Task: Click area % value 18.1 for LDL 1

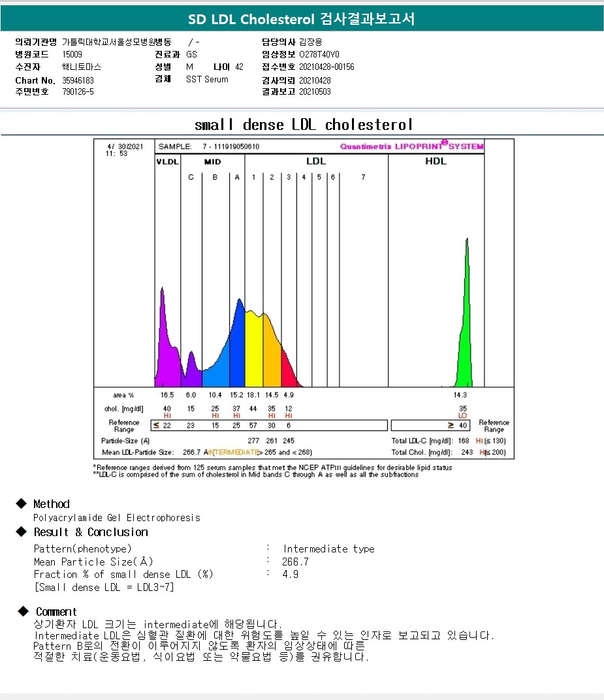Action: 253,395
